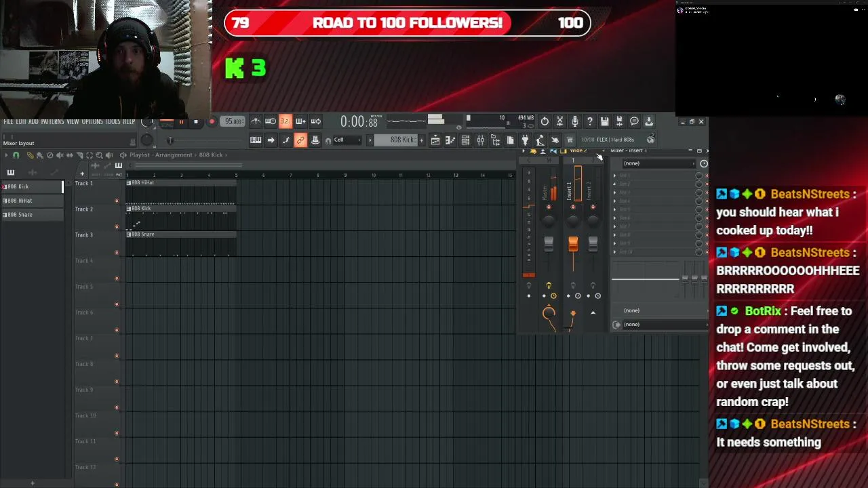Toggle overdub recording icon
Screen dimensions: 868x488
[x=300, y=121]
